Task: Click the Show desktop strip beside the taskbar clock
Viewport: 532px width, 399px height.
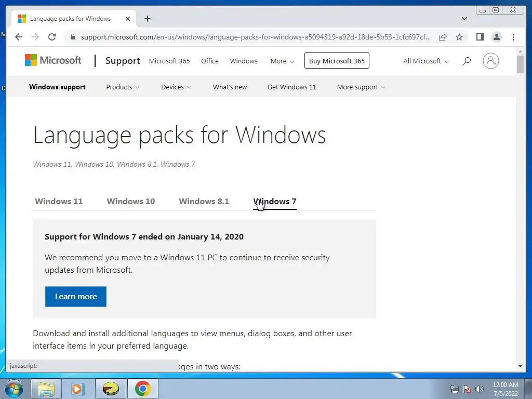Action: pyautogui.click(x=528, y=389)
